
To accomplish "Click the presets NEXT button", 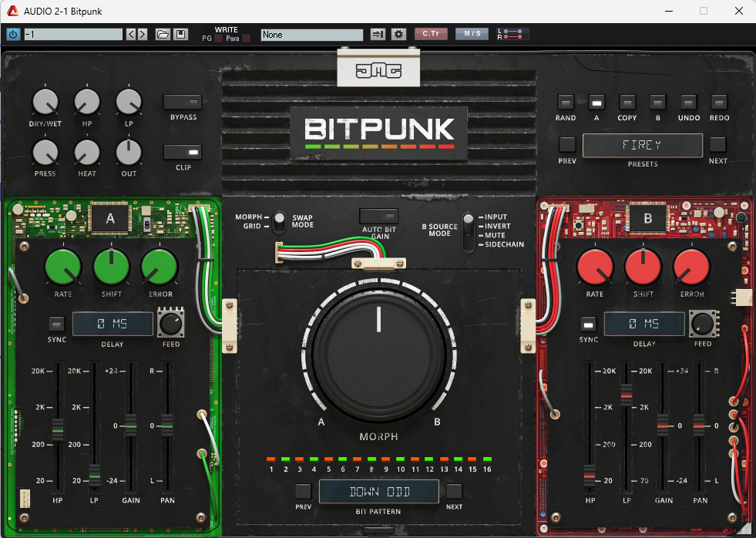I will coord(717,145).
